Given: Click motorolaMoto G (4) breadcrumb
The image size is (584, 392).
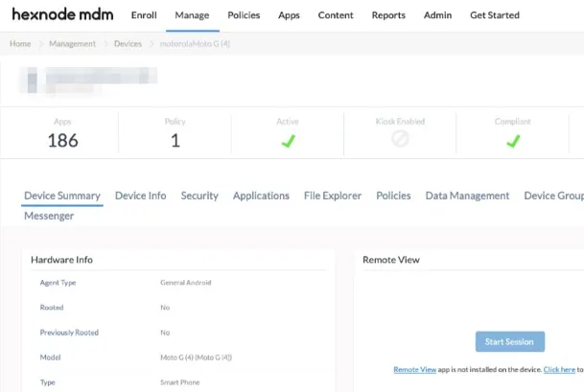Looking at the screenshot, I should pos(195,43).
